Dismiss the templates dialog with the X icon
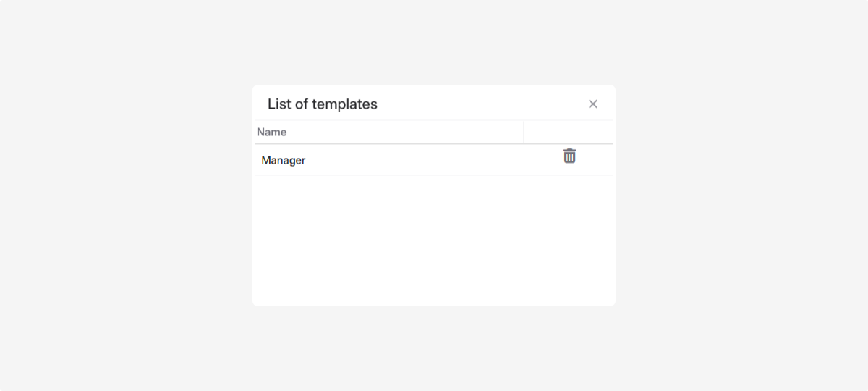Screen dimensions: 868x391 (x=593, y=104)
